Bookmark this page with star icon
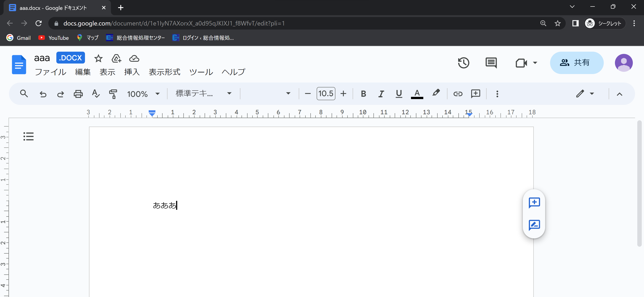 557,23
